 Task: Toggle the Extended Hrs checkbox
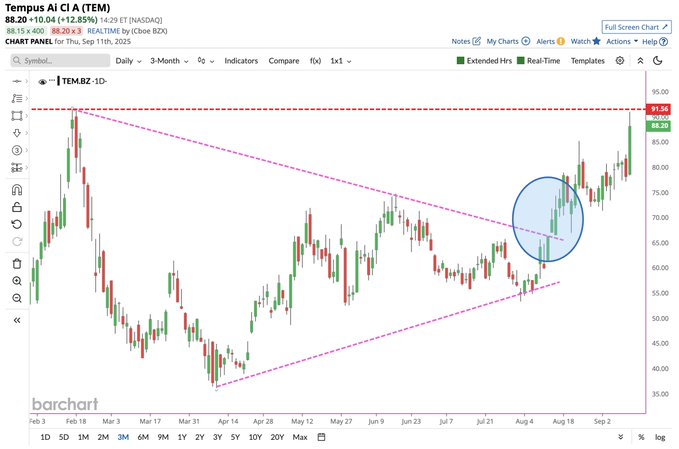[x=461, y=61]
